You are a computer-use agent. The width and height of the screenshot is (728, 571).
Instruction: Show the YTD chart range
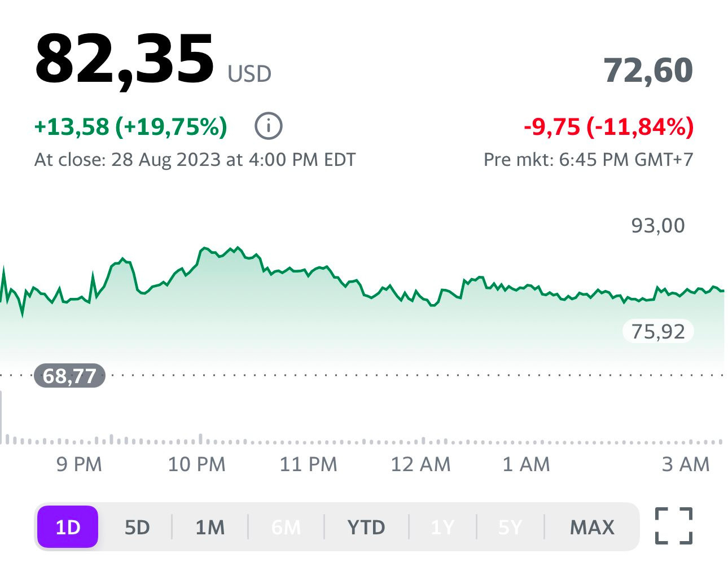(x=366, y=528)
